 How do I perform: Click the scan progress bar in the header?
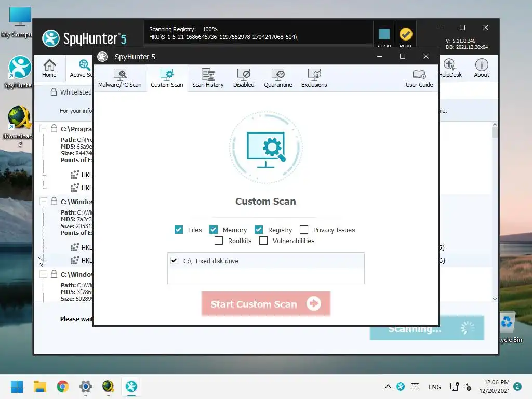[x=258, y=45]
